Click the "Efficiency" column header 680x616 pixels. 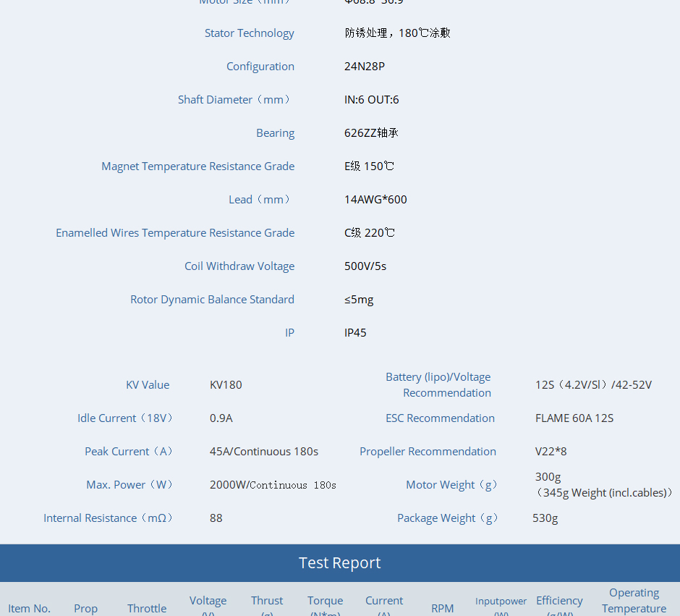tap(559, 601)
